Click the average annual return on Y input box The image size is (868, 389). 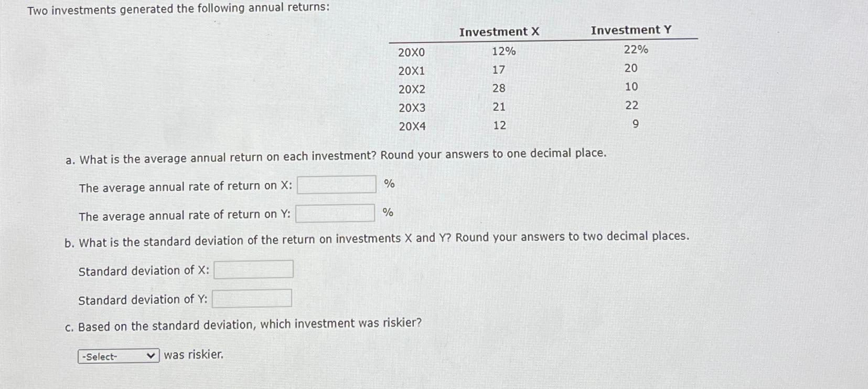click(x=335, y=213)
